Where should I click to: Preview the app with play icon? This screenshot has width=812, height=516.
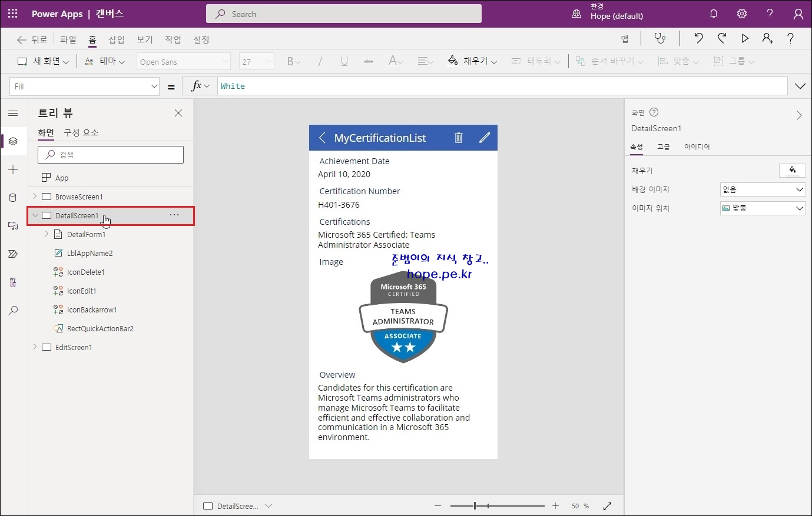click(745, 38)
